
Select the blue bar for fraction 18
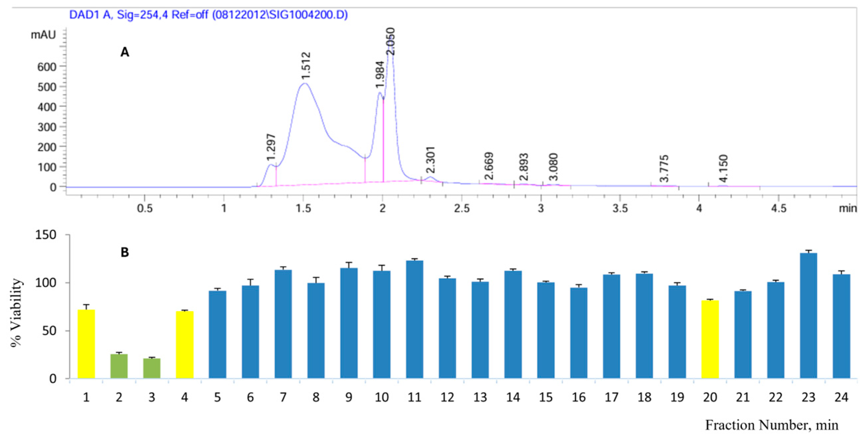pyautogui.click(x=645, y=326)
